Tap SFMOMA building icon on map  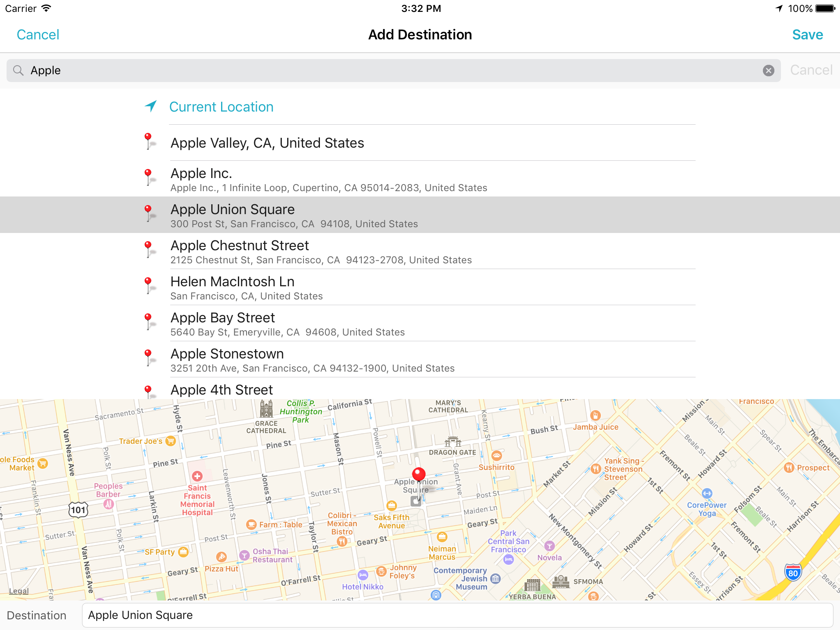tap(561, 582)
